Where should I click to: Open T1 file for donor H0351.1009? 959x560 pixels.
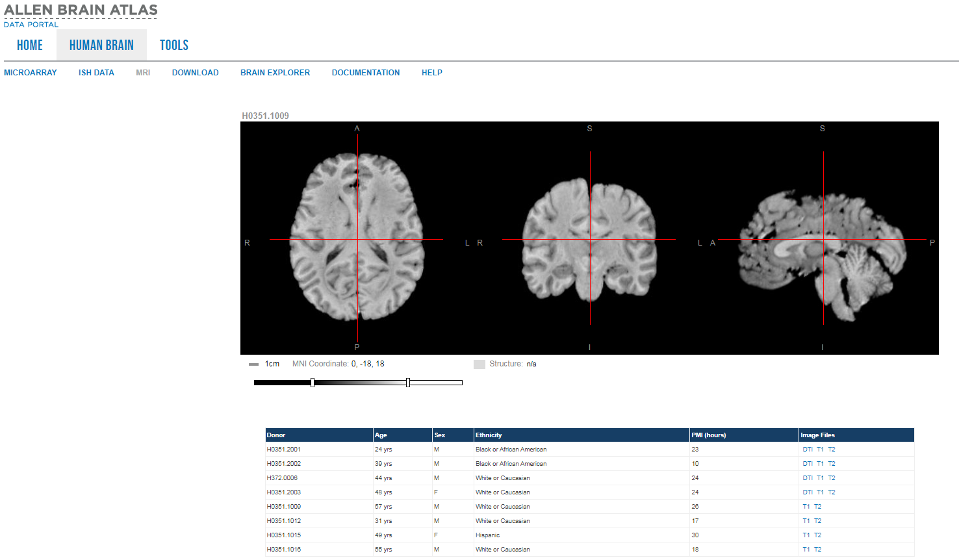[x=806, y=507]
